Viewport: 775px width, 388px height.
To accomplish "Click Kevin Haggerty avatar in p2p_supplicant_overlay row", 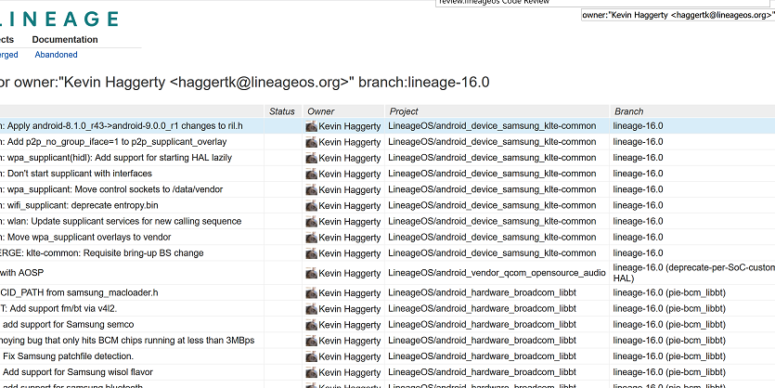I will pyautogui.click(x=311, y=142).
